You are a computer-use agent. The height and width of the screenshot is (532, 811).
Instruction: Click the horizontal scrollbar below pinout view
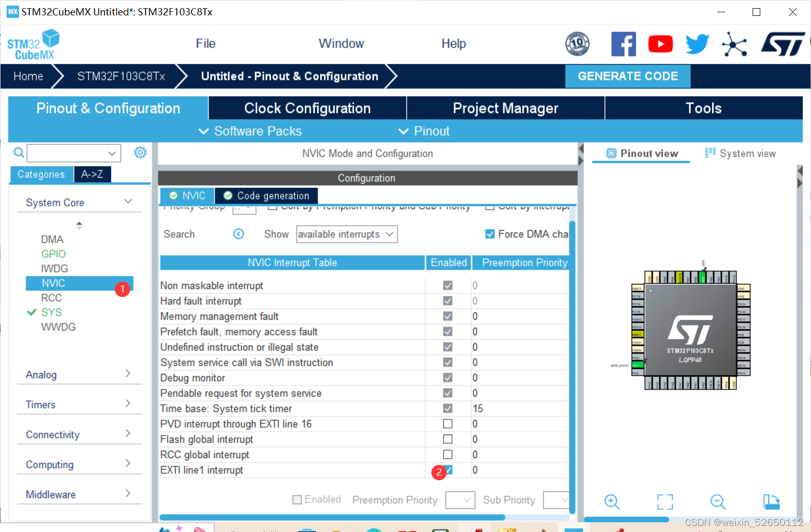coord(627,519)
